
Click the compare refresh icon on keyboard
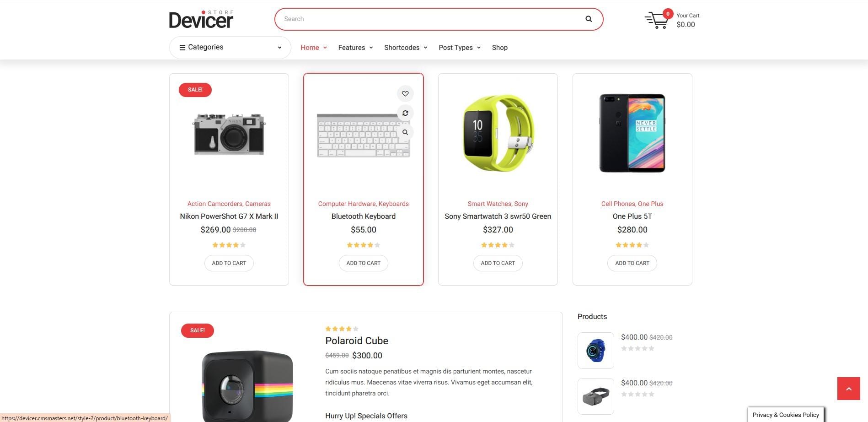tap(405, 113)
